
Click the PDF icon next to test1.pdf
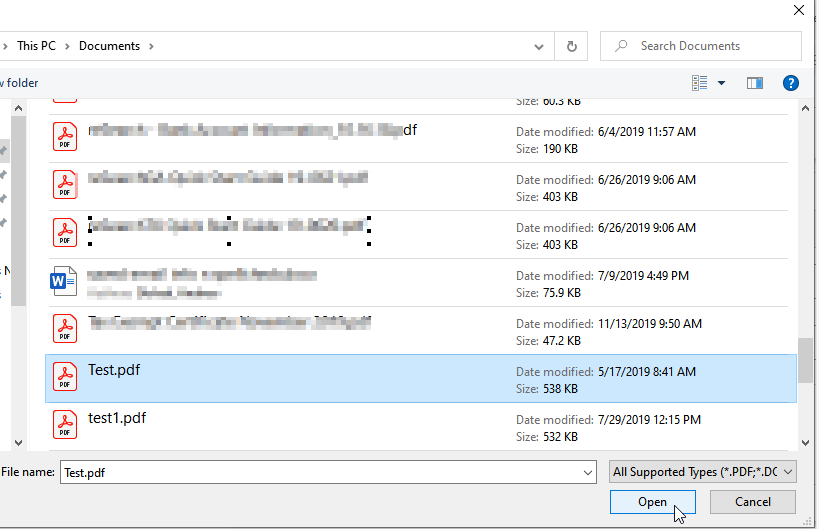point(65,424)
